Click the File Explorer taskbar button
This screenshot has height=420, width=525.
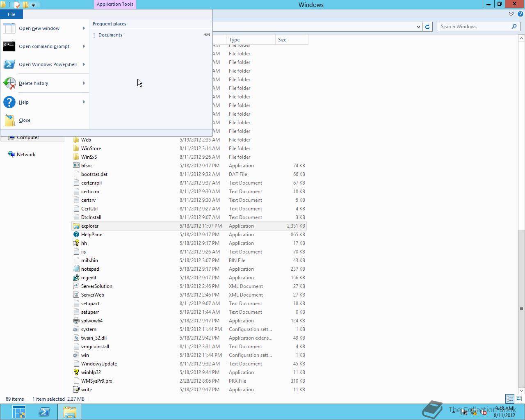pos(69,412)
